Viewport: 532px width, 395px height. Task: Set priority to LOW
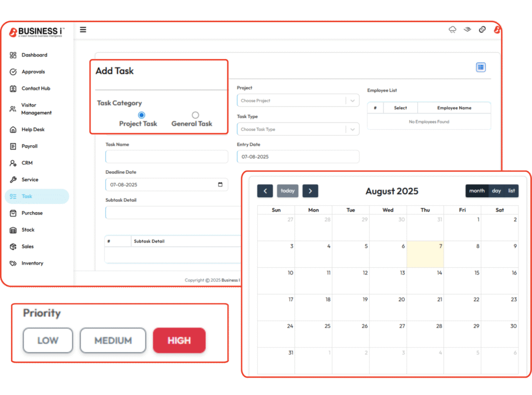48,340
